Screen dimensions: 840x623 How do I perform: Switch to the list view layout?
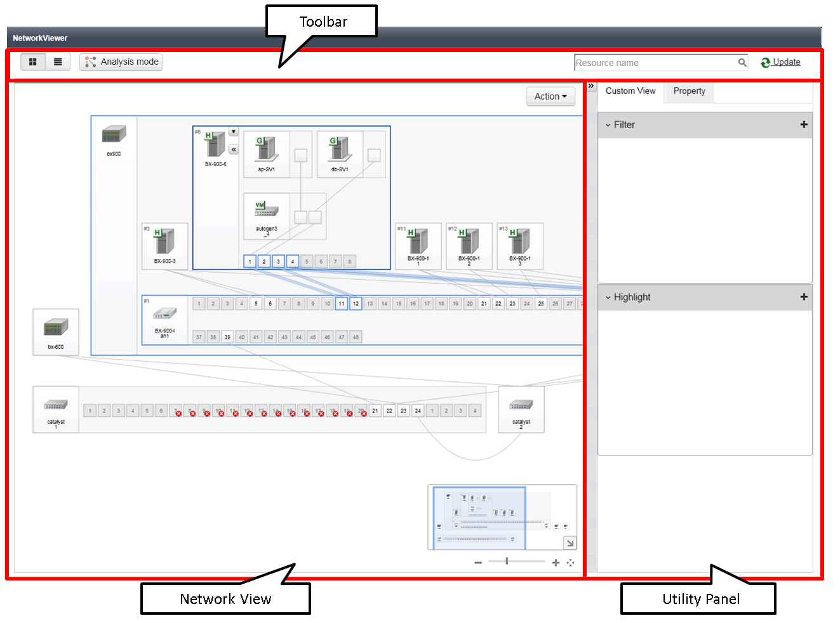coord(58,62)
